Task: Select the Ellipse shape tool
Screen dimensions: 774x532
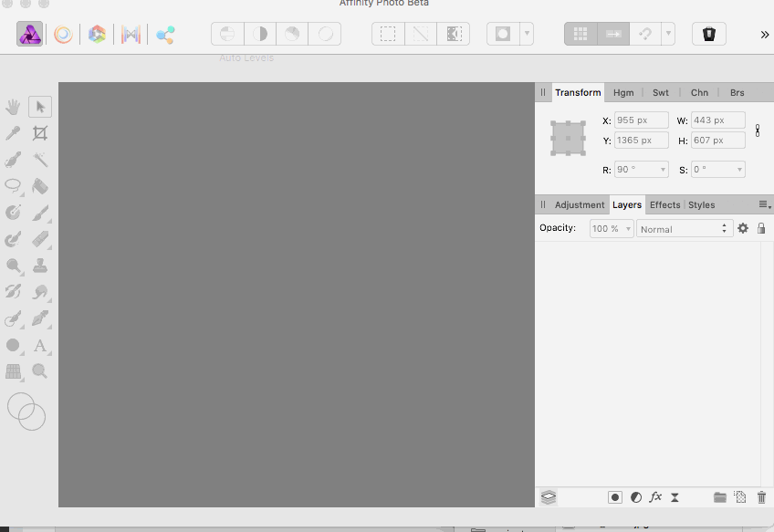Action: (x=13, y=345)
